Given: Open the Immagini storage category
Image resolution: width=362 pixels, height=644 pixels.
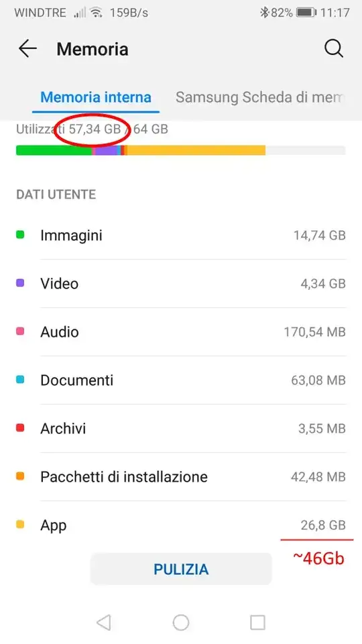Looking at the screenshot, I should click(x=181, y=235).
